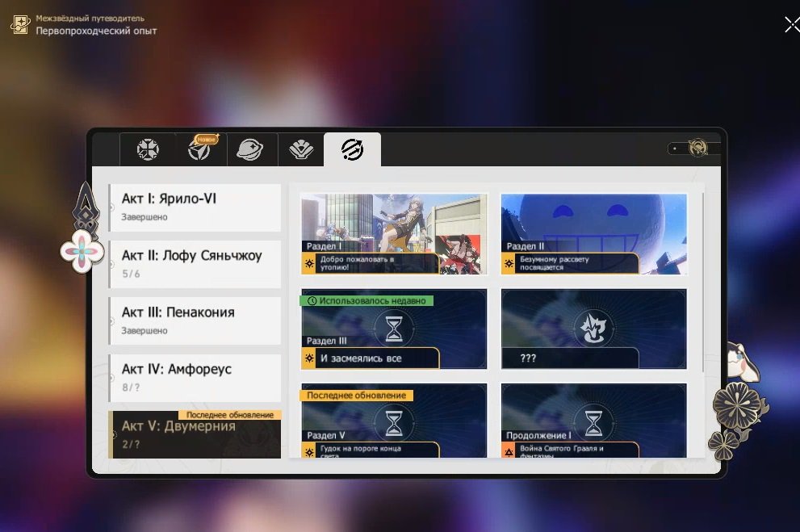Screen dimensions: 800x532
Task: Click the hourglass icon on the Раздел III card
Action: (x=393, y=329)
